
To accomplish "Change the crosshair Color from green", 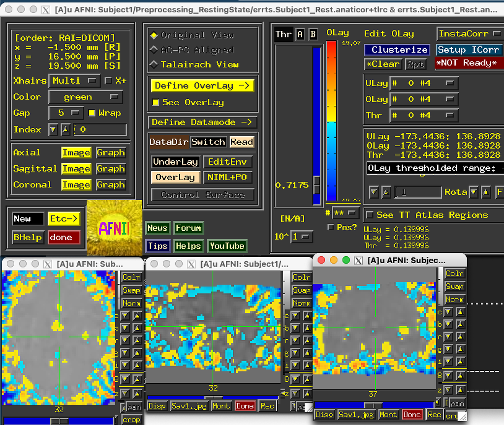I will tap(86, 97).
